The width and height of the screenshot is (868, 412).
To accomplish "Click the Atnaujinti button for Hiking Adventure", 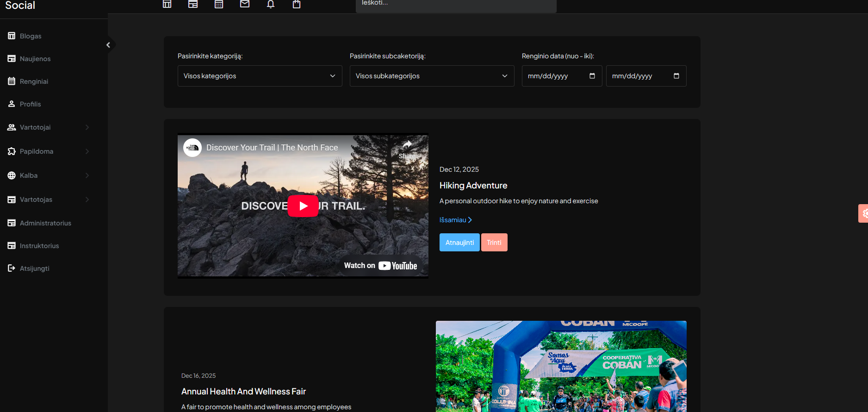I will [459, 243].
